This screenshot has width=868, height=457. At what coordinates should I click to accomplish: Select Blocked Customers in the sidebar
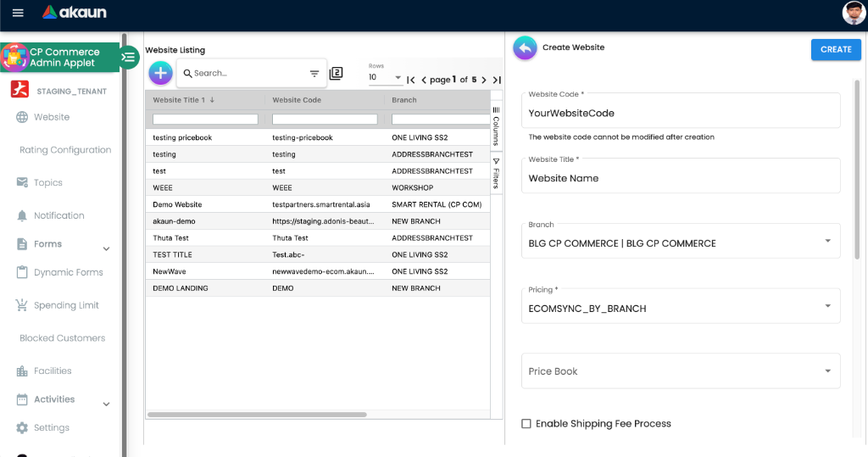click(63, 338)
